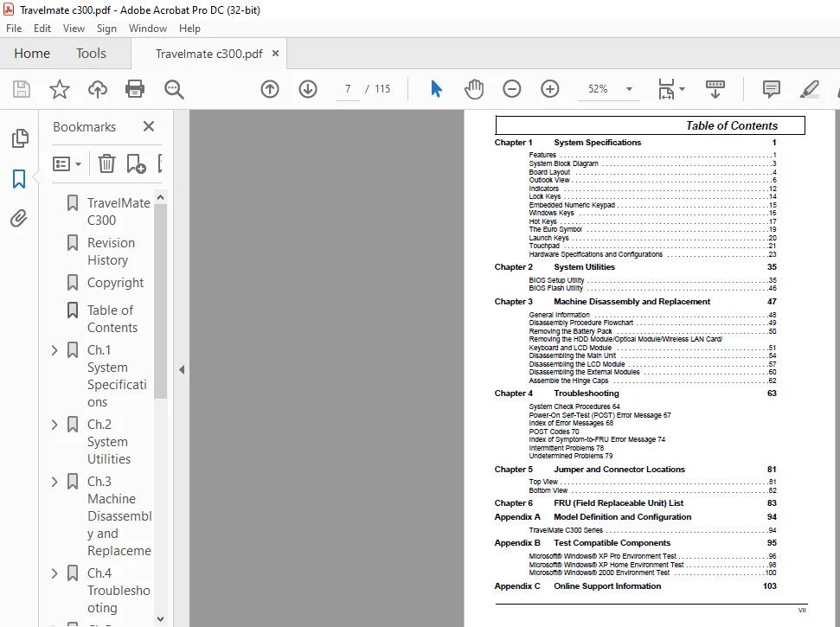
Task: Close the Travelmate c300.pdf tab
Action: click(275, 53)
